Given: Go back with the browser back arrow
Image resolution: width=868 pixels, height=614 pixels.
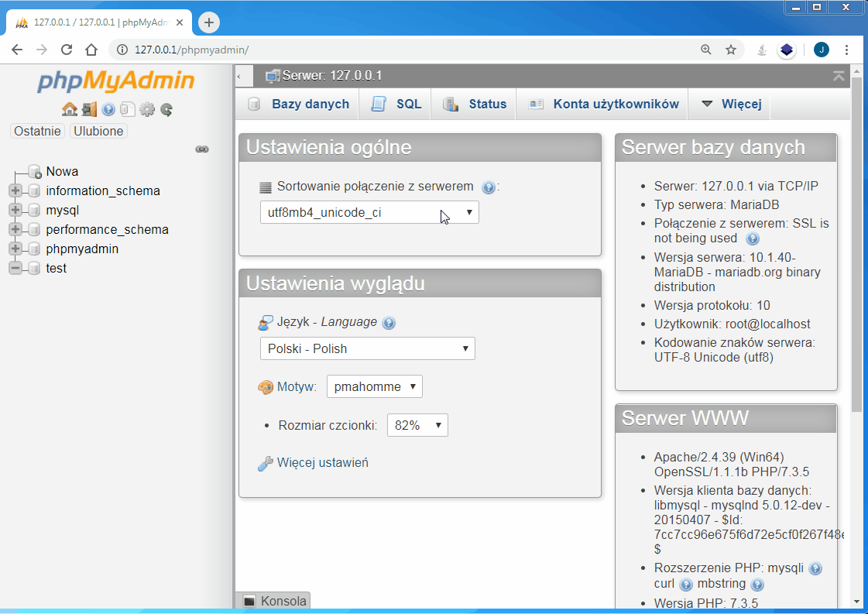Looking at the screenshot, I should coord(17,50).
